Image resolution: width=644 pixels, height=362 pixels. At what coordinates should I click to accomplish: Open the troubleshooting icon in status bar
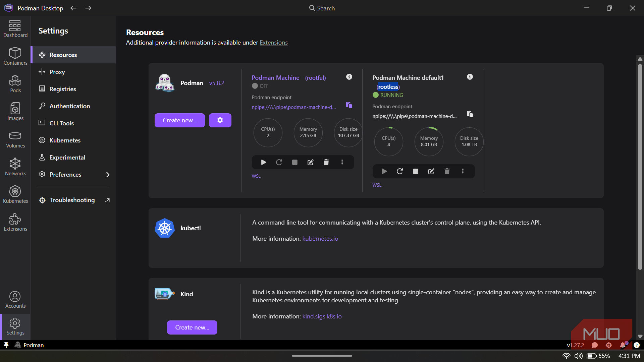[x=609, y=345]
